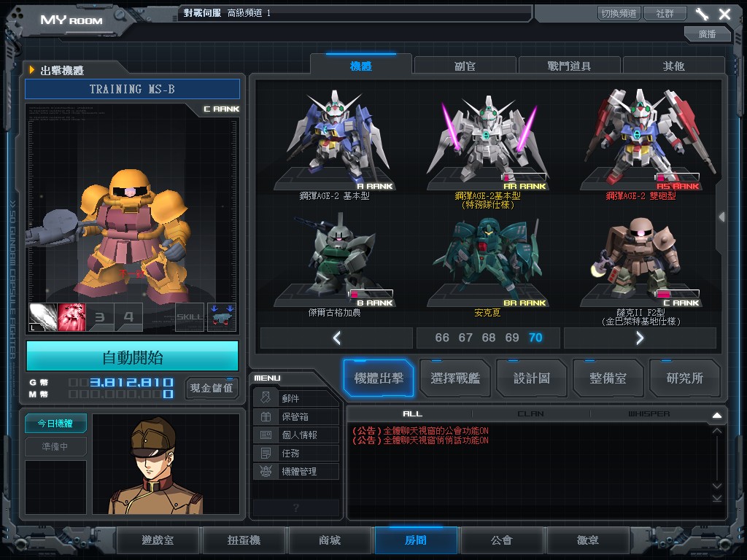747x560 pixels.
Task: Click the 社群 community button
Action: pos(665,13)
